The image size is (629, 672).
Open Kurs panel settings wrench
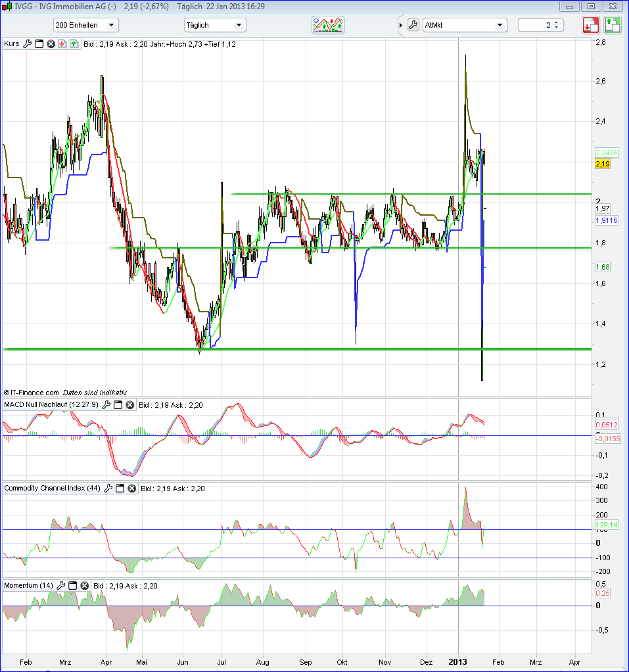[x=28, y=43]
